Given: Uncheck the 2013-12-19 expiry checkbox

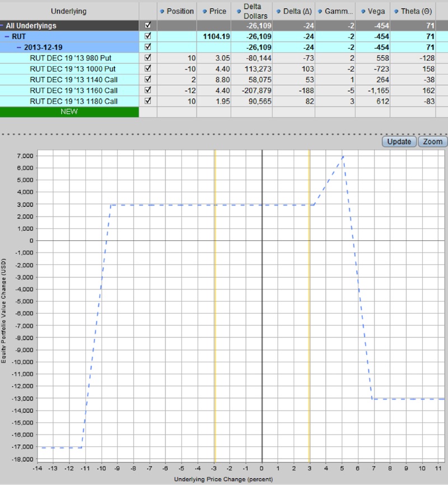Looking at the screenshot, I should click(148, 46).
